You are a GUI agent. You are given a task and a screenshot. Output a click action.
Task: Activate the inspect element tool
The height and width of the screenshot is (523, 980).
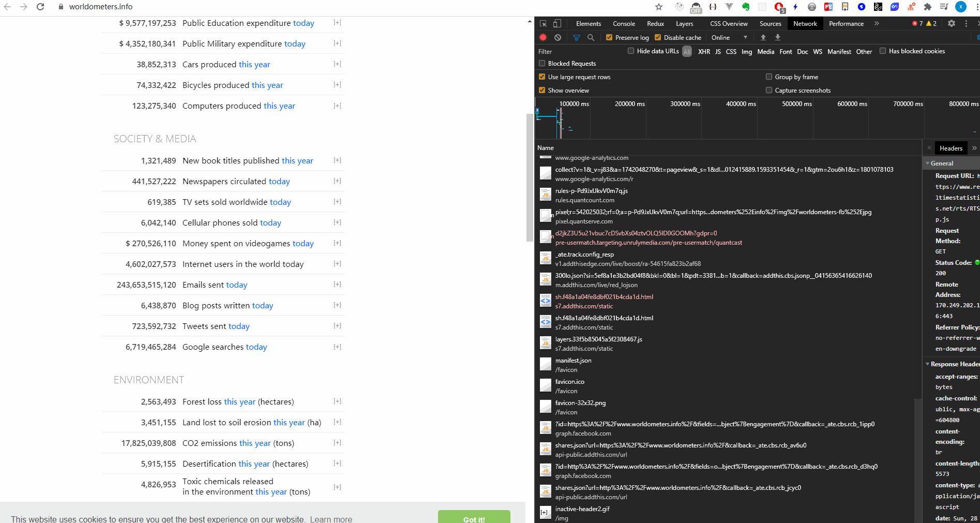tap(542, 23)
